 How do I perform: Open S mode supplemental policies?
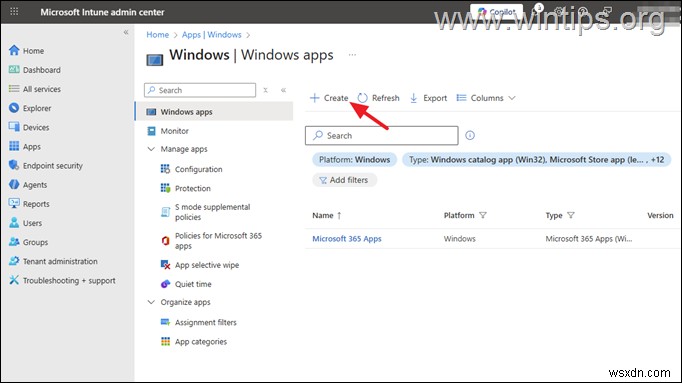212,212
